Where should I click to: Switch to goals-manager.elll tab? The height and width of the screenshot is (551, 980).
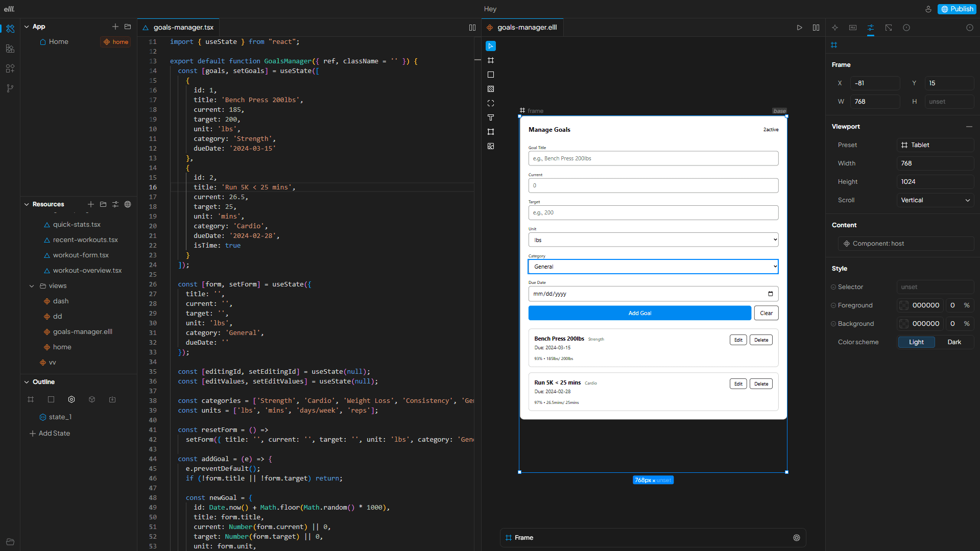click(527, 28)
